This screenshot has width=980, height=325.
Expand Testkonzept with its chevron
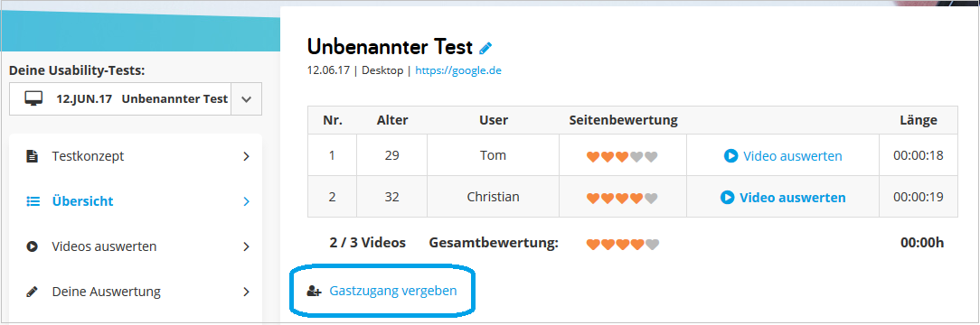(246, 156)
